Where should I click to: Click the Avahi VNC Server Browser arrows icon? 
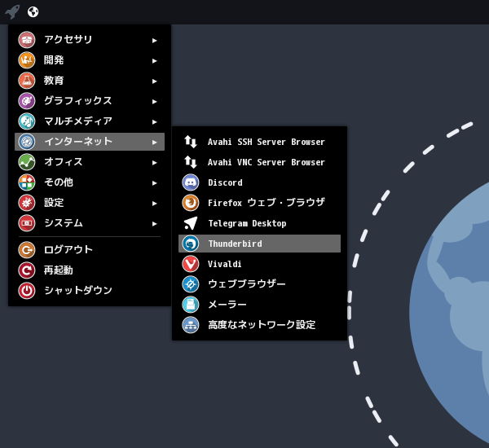191,162
